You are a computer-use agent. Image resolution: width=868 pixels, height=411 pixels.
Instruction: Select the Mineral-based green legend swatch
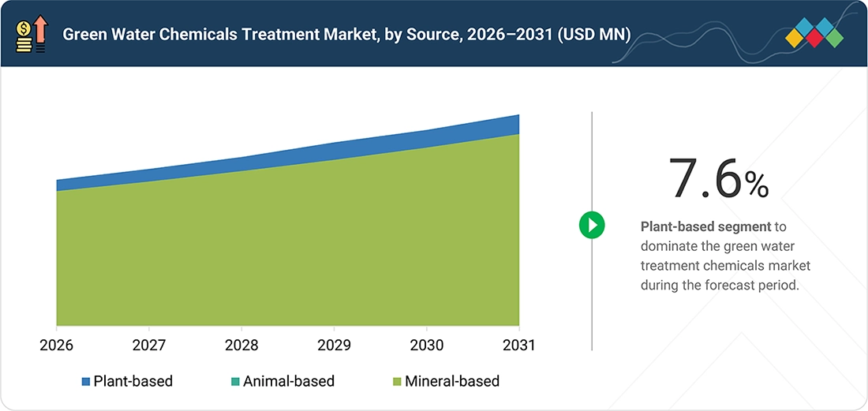point(397,381)
